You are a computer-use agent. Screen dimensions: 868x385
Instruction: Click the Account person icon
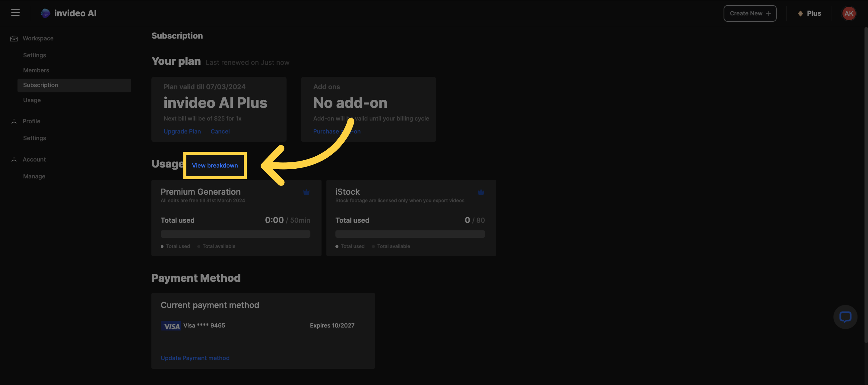pyautogui.click(x=14, y=160)
